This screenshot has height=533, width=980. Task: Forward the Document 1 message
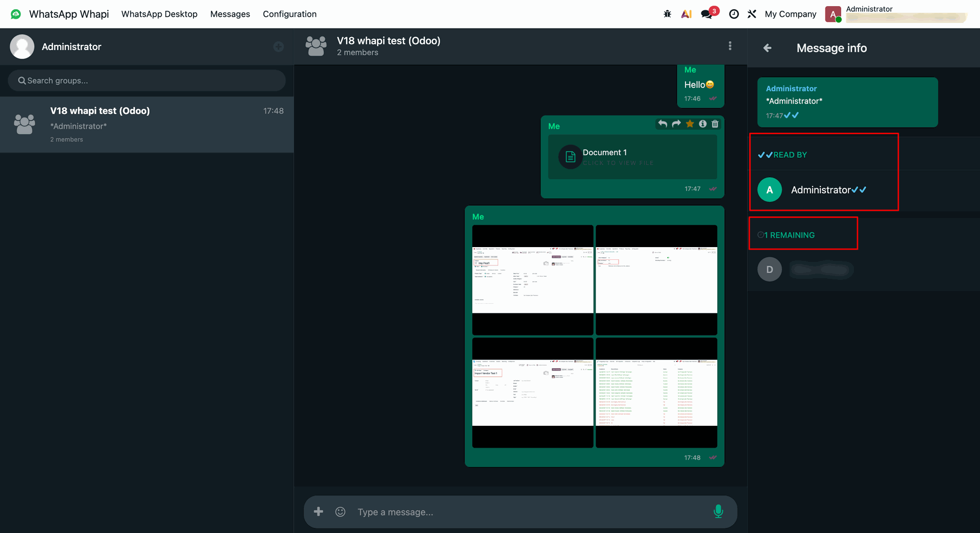676,124
